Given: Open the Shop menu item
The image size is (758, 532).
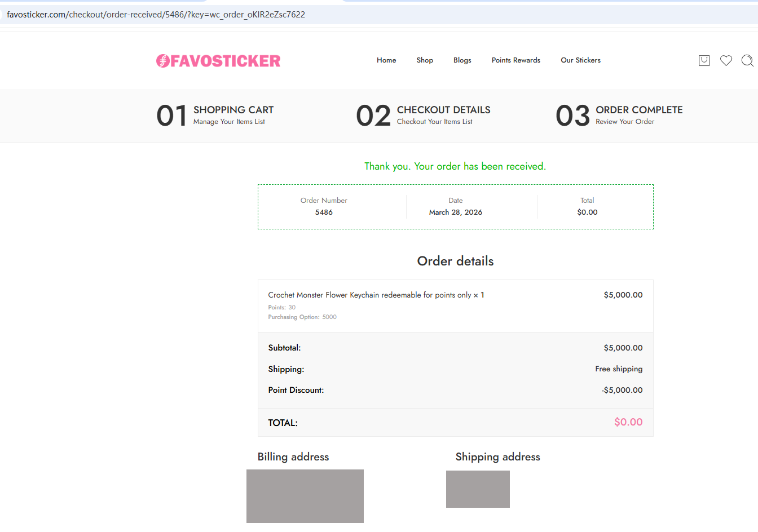Looking at the screenshot, I should 425,60.
